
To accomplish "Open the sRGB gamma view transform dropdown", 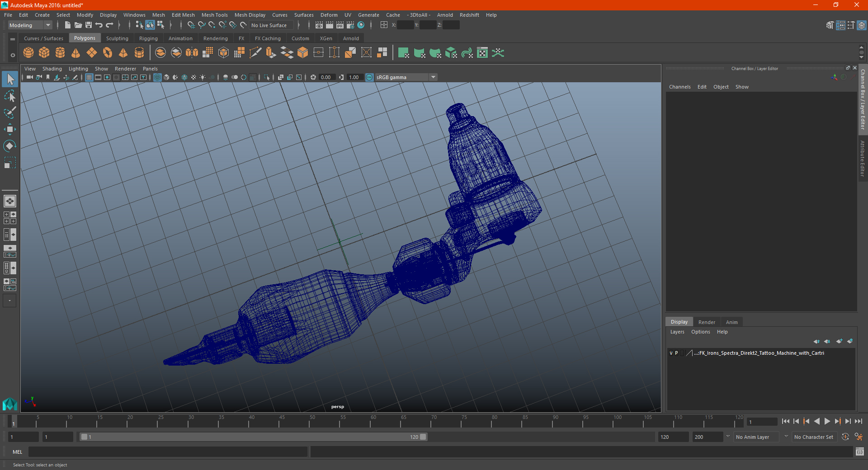I will pos(406,77).
